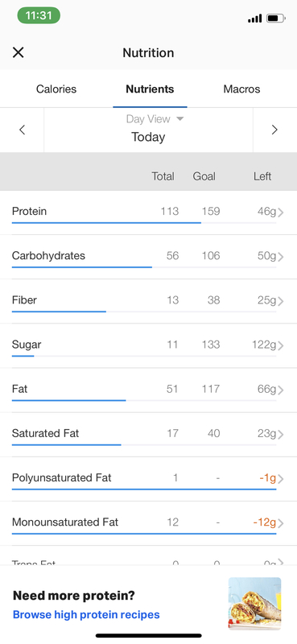Expand the Day View dropdown
This screenshot has height=644, width=297.
155,119
